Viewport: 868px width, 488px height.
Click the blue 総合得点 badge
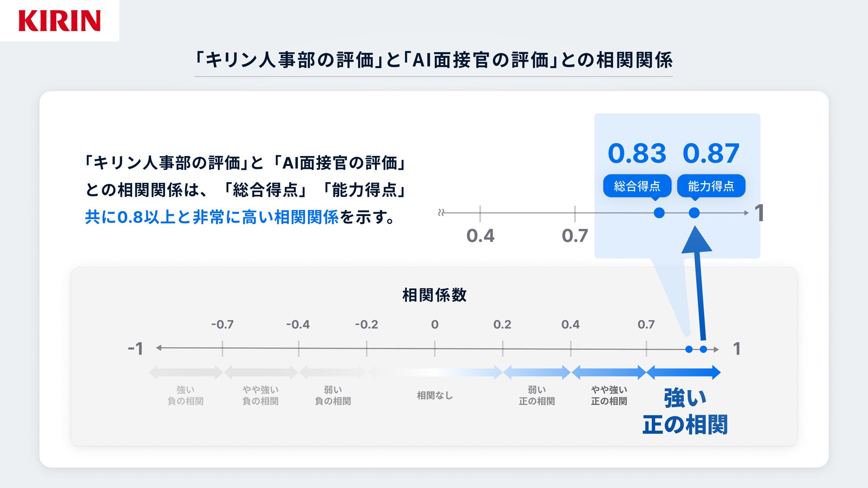[637, 186]
